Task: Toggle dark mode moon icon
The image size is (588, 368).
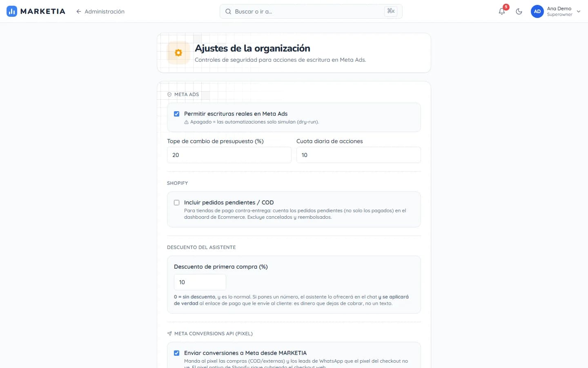Action: tap(519, 11)
